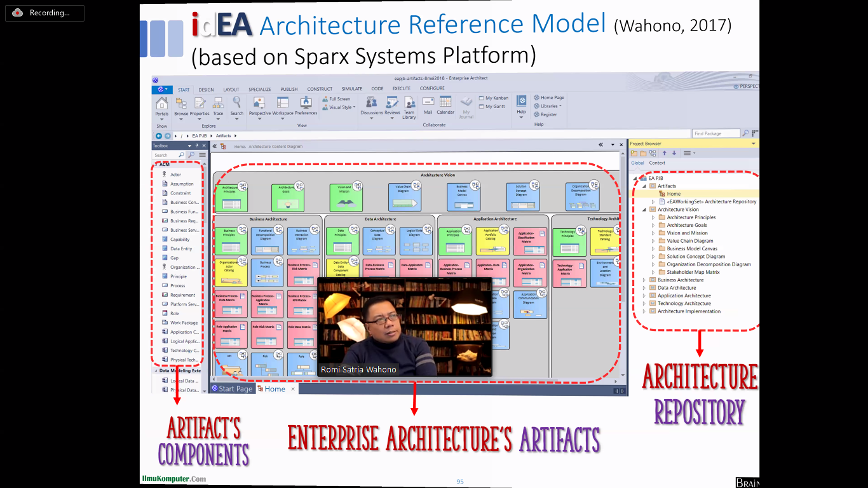The image size is (868, 488).
Task: Expand the Business Architecture tree node
Action: point(644,280)
